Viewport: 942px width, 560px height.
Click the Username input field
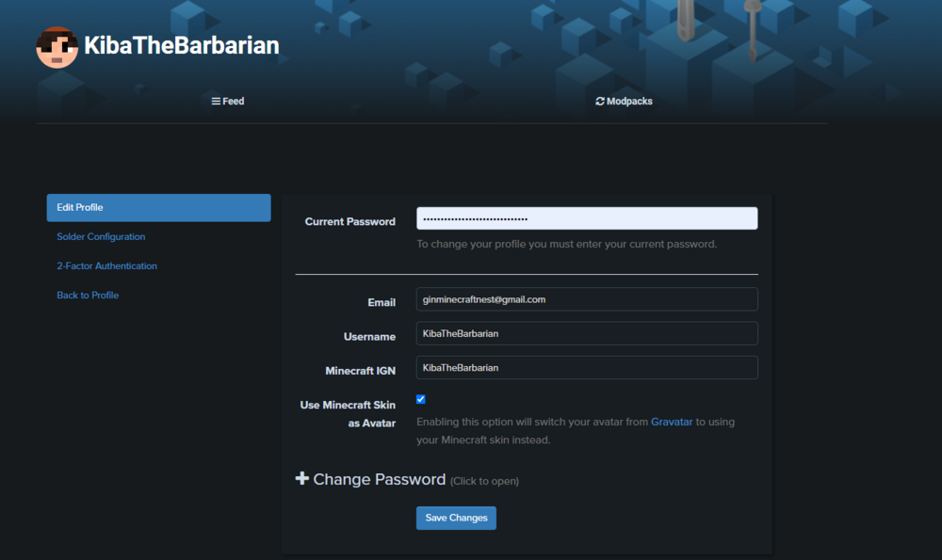point(587,334)
